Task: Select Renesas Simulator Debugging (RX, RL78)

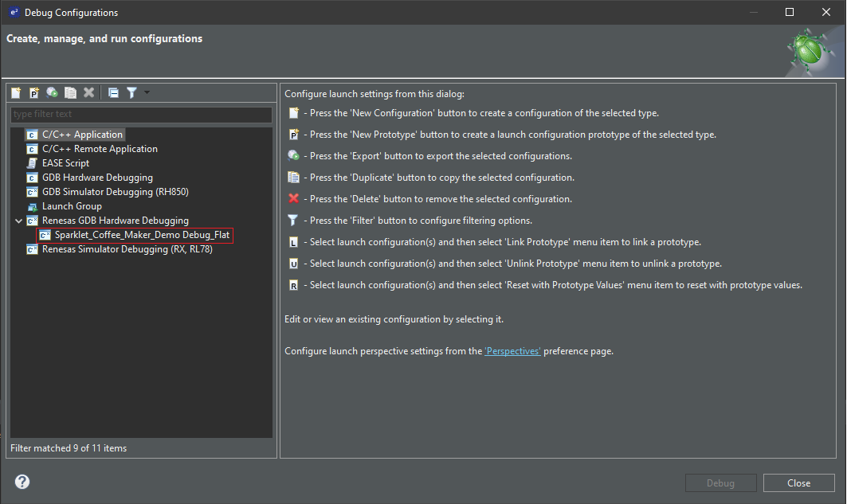Action: 127,249
